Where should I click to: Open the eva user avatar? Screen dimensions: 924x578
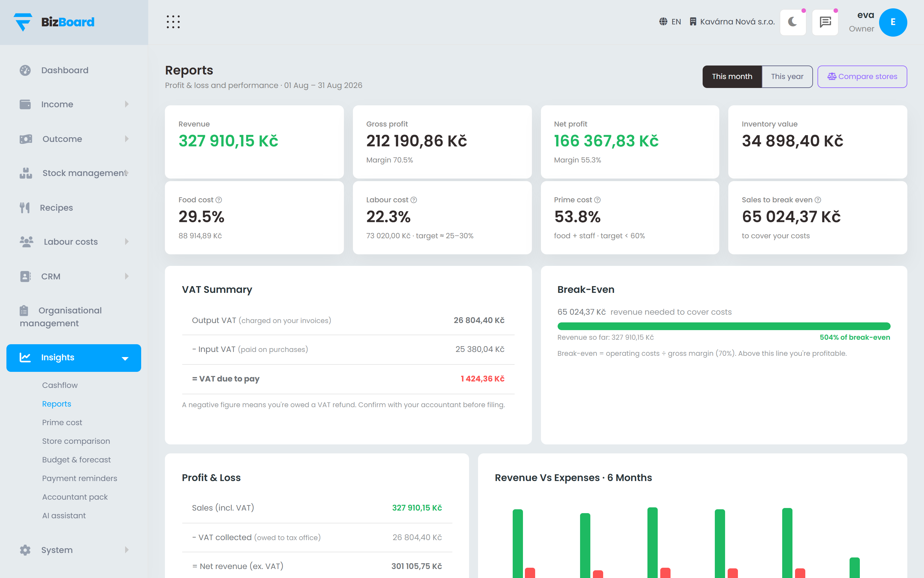coord(893,22)
